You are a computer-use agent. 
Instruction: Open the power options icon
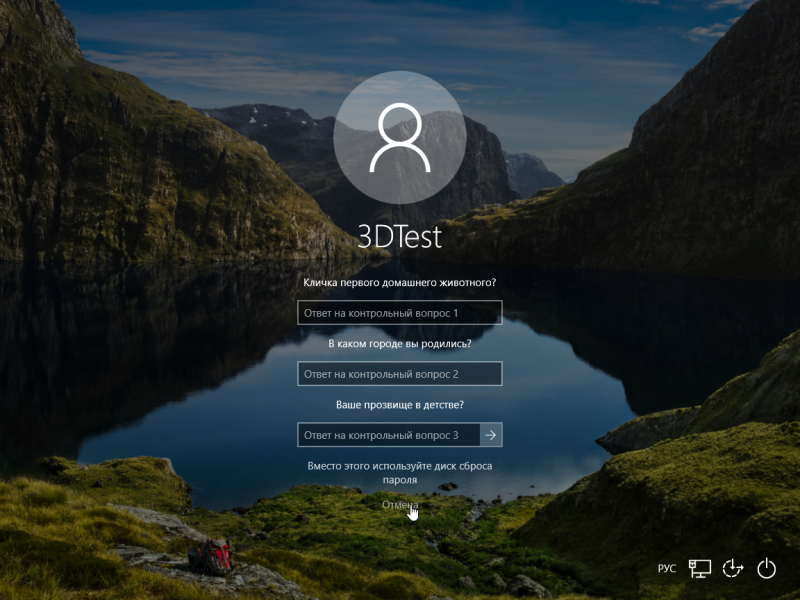click(766, 568)
